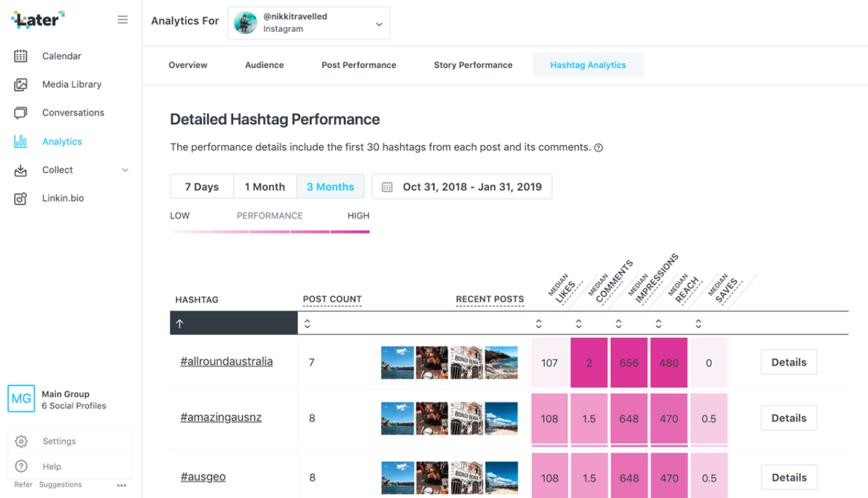Click the high end of the performance gradient
Viewport: 868px width, 498px height.
click(358, 232)
